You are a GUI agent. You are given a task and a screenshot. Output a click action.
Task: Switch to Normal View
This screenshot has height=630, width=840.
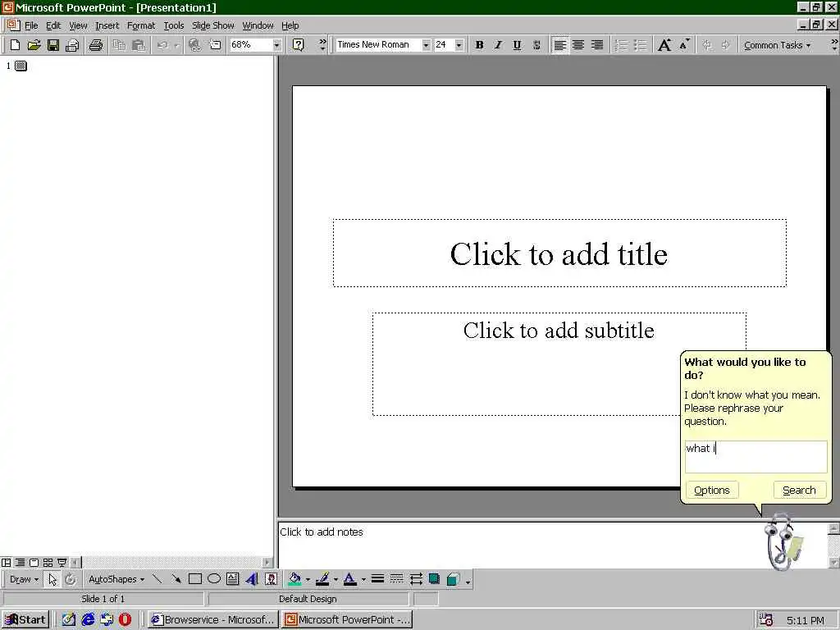pos(7,563)
